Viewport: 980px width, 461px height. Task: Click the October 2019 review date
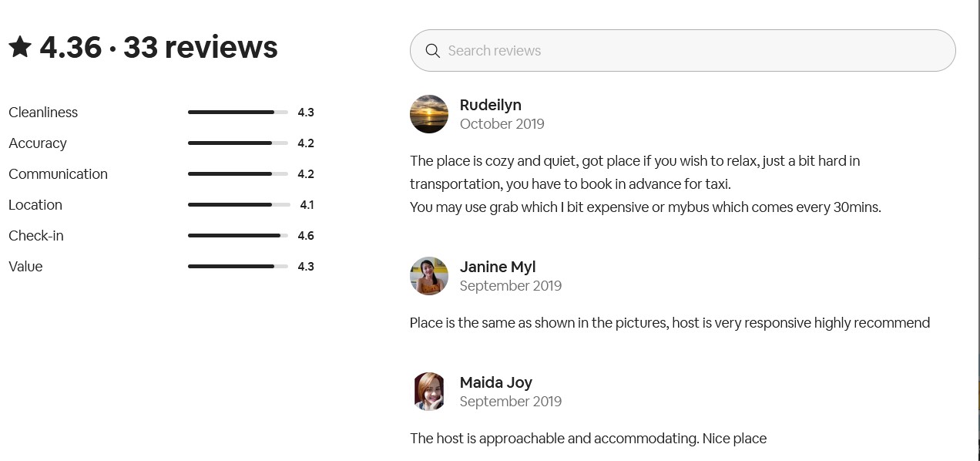coord(502,124)
